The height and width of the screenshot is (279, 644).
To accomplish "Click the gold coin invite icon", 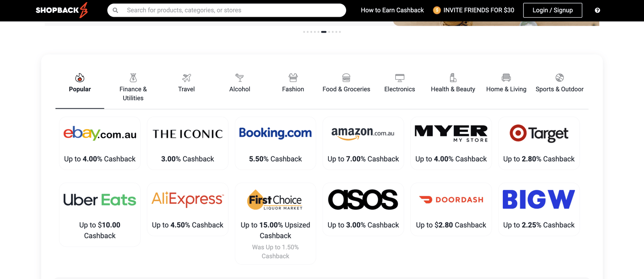I will pos(437,10).
